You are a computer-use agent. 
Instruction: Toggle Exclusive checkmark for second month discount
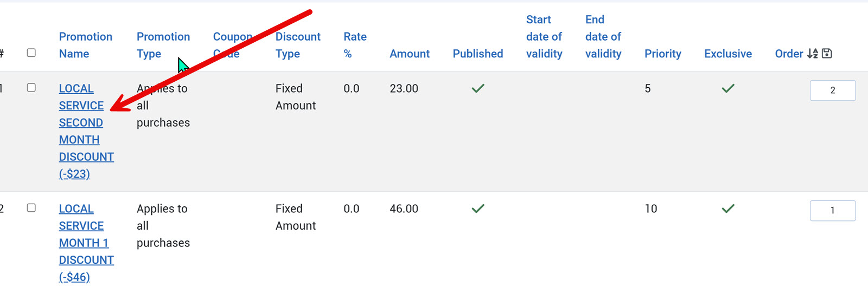pyautogui.click(x=727, y=88)
